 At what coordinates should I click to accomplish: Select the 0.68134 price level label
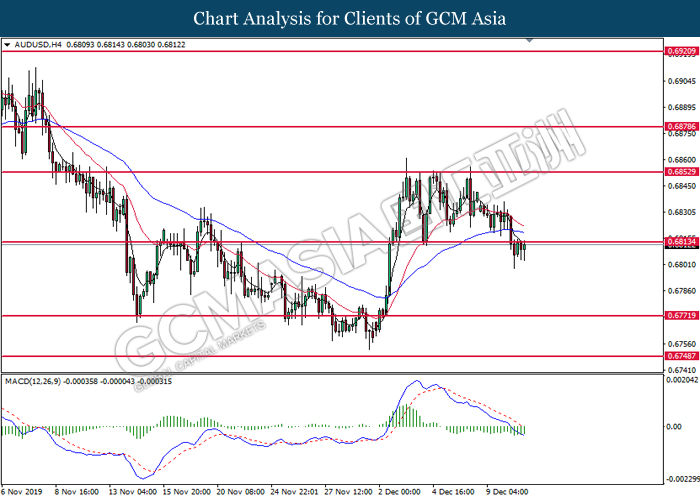pyautogui.click(x=682, y=242)
